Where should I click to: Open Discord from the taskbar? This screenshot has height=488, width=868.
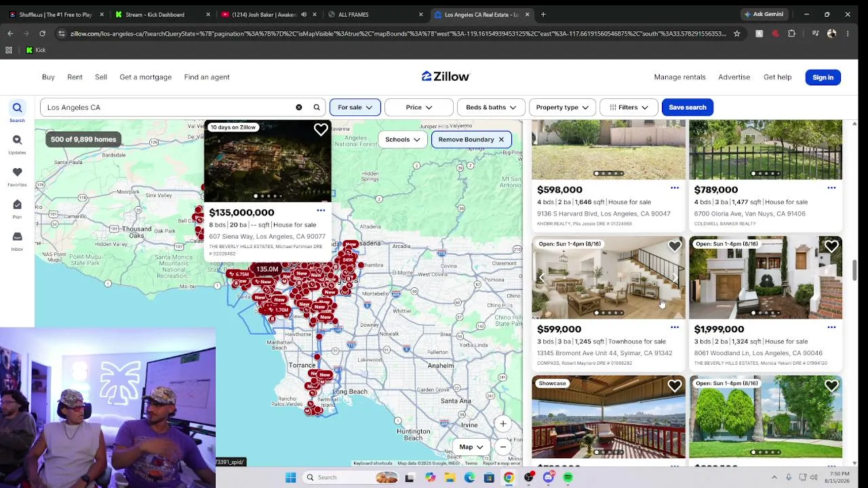point(548,477)
